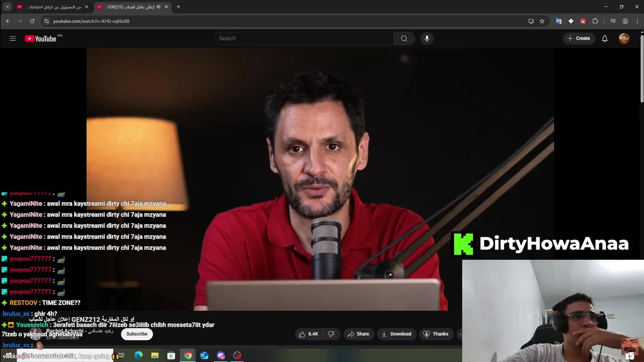Open the Chrome three-dot menu
644x362 pixels.
click(x=637, y=21)
